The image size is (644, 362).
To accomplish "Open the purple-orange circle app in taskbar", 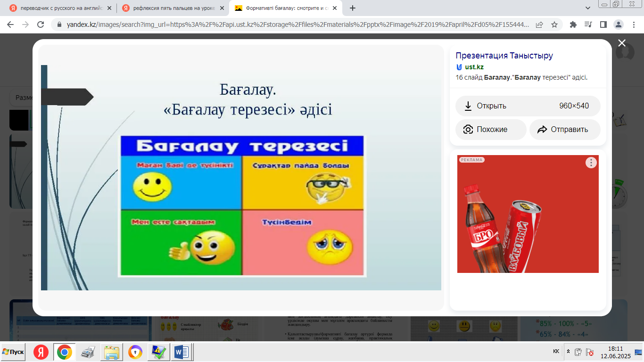I will tap(135, 352).
